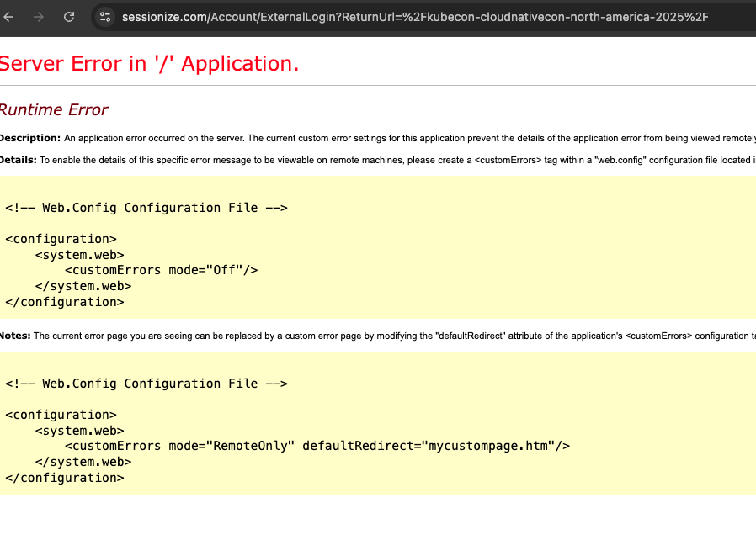The image size is (756, 556).
Task: Click the customErrors mode="Off" code line
Action: tap(161, 270)
